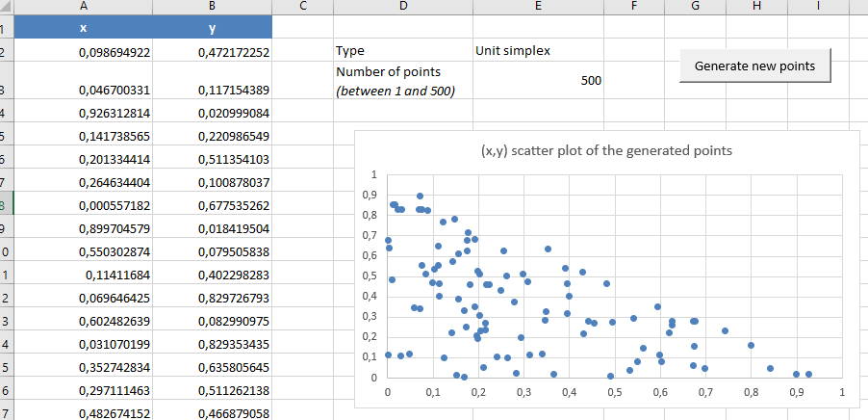
Task: Select the 'Unit simplex' type cell
Action: pyautogui.click(x=538, y=50)
